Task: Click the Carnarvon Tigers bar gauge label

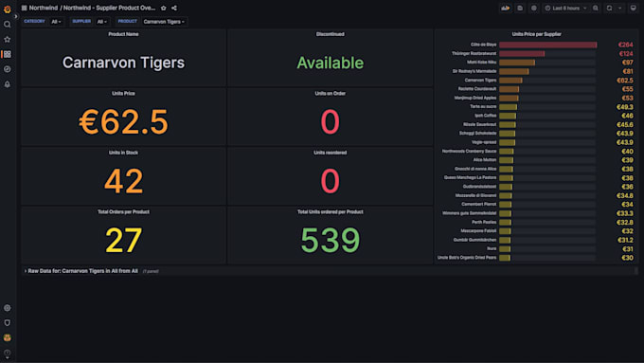Action: pos(480,81)
